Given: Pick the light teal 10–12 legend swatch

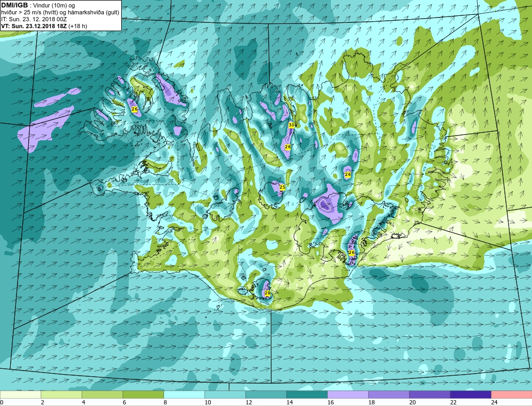Looking at the screenshot, I should click(x=225, y=394).
